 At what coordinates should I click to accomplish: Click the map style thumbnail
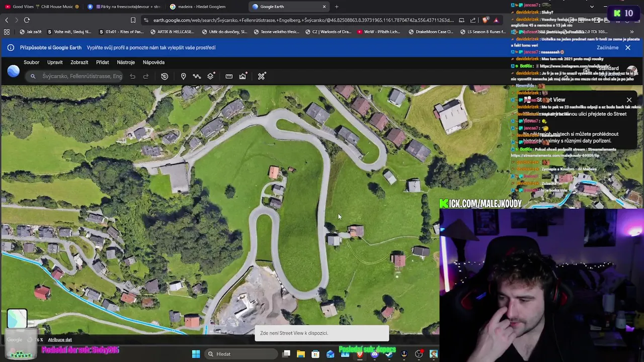coord(17,319)
